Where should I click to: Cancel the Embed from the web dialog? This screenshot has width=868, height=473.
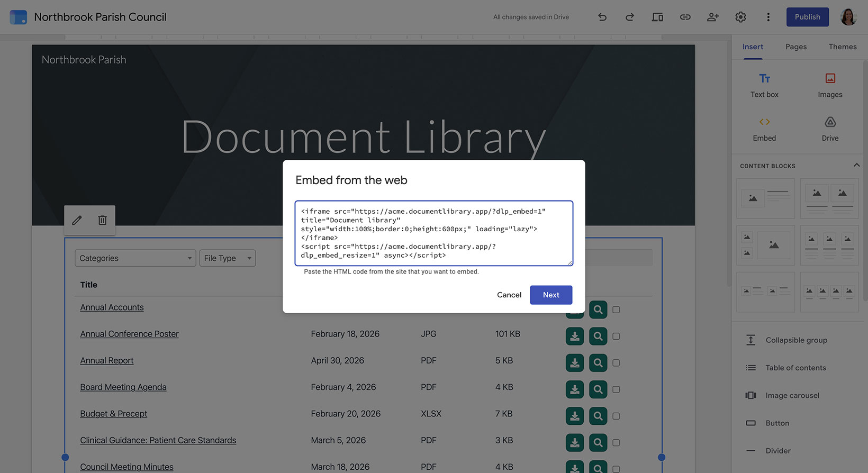[x=509, y=295]
